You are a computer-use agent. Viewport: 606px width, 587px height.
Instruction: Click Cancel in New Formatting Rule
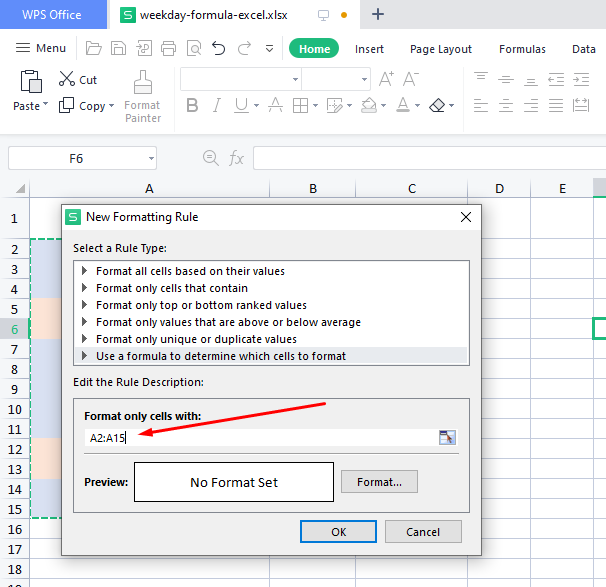coord(423,532)
